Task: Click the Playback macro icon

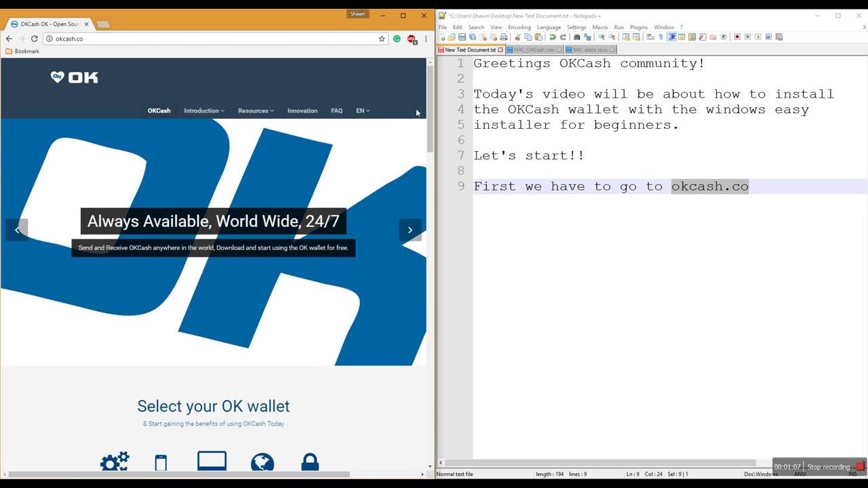Action: [758, 37]
